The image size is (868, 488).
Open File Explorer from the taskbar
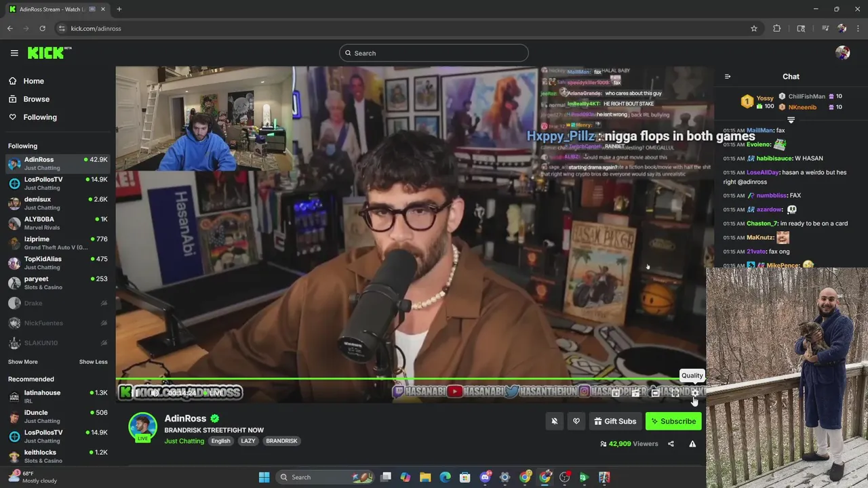pyautogui.click(x=425, y=477)
